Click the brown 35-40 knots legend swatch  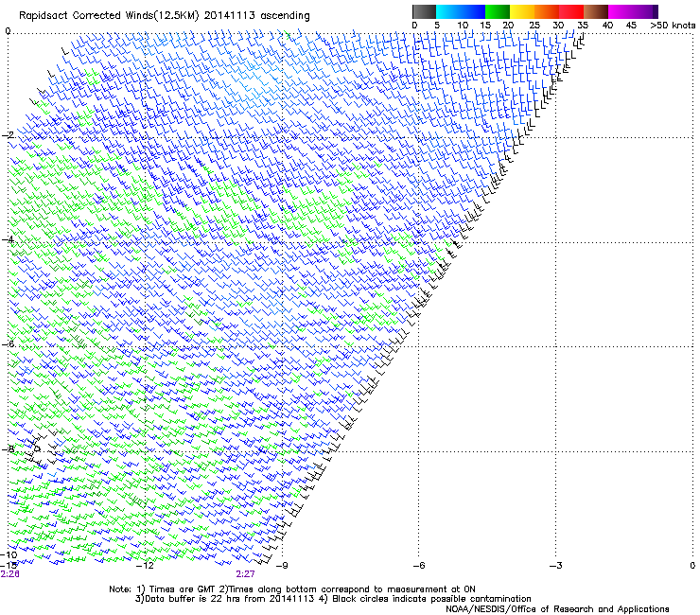click(x=596, y=11)
